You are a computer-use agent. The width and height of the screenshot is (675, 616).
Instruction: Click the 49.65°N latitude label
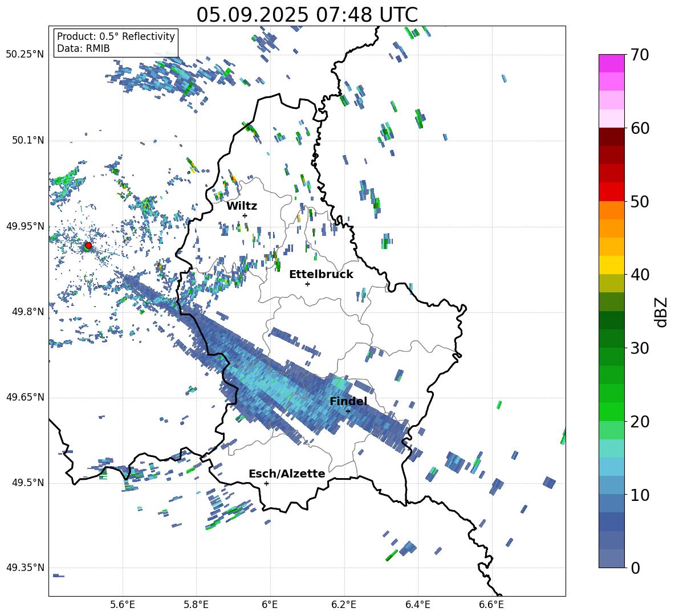click(25, 397)
